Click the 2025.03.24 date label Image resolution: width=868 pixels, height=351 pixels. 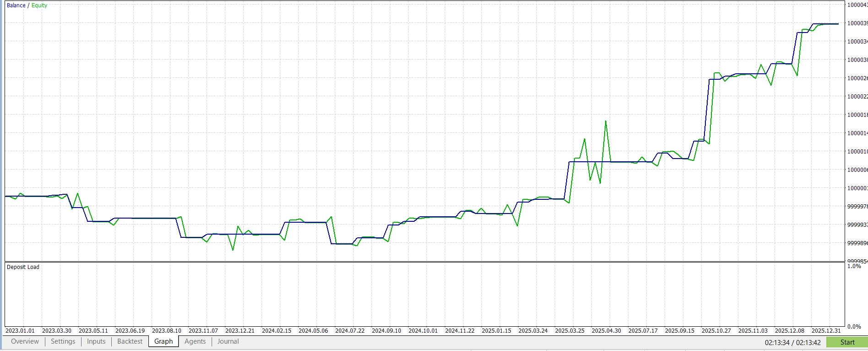pyautogui.click(x=533, y=331)
